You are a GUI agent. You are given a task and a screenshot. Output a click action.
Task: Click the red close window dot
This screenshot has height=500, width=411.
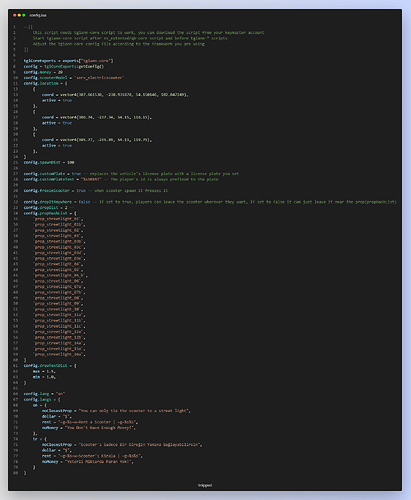15,15
